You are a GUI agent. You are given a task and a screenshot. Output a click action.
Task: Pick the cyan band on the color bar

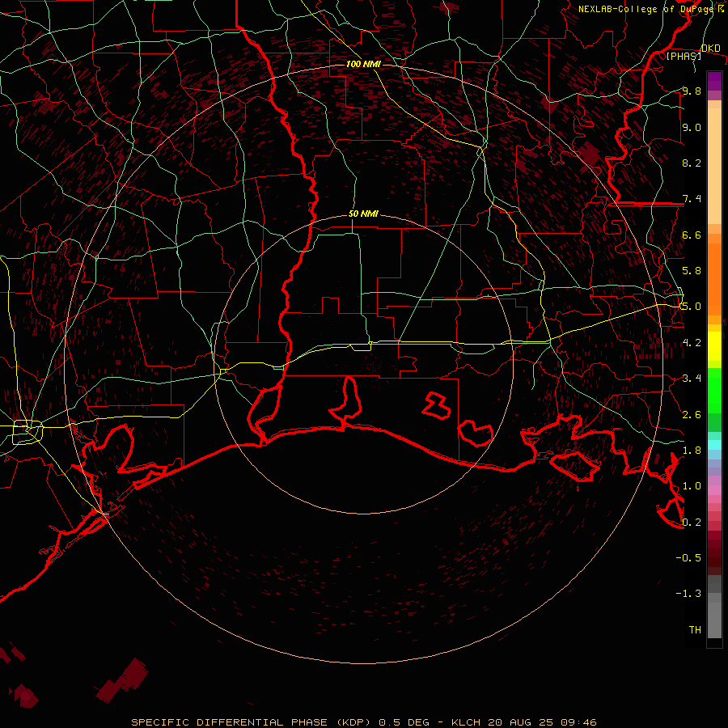pyautogui.click(x=714, y=445)
